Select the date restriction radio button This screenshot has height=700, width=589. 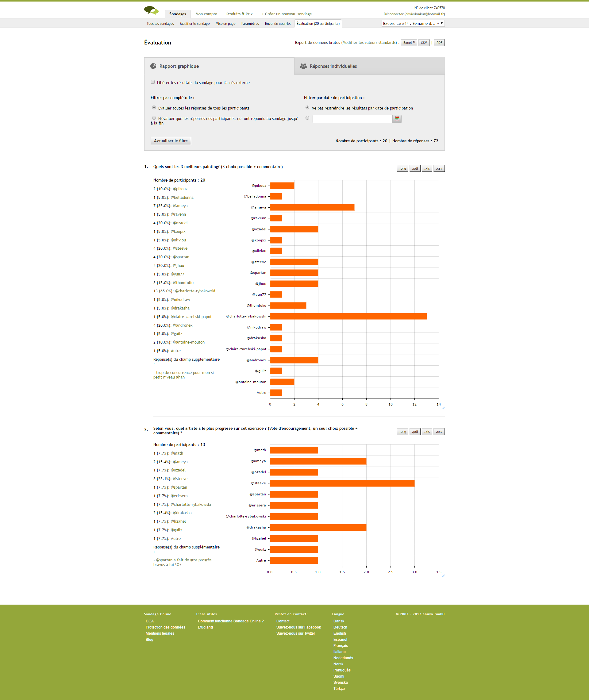(x=307, y=118)
